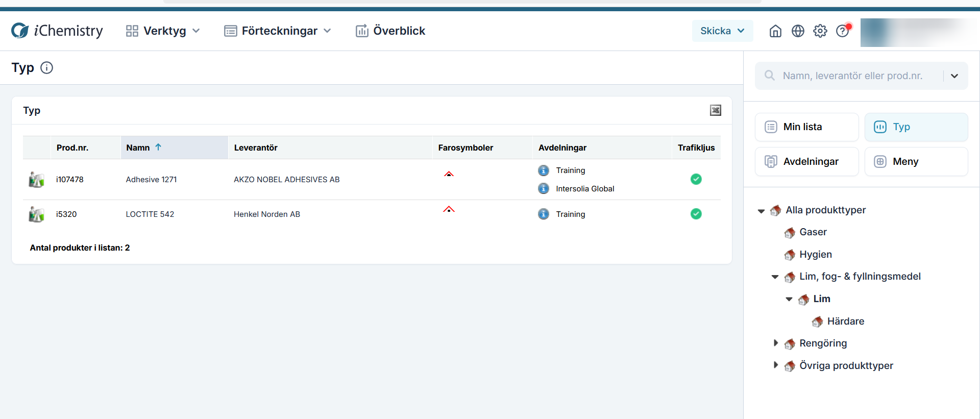Image resolution: width=980 pixels, height=419 pixels.
Task: Open product i107478
Action: tap(70, 180)
